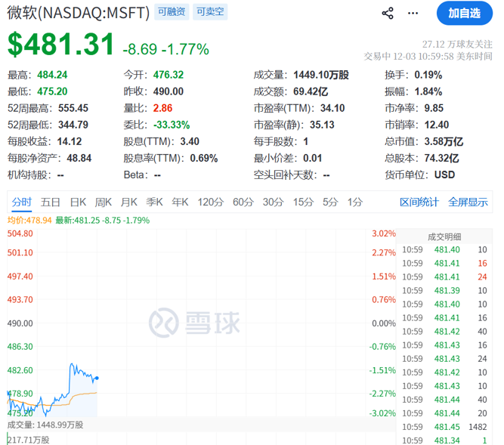The height and width of the screenshot is (445, 504).
Task: Click the 加自选 button
Action: pyautogui.click(x=464, y=13)
